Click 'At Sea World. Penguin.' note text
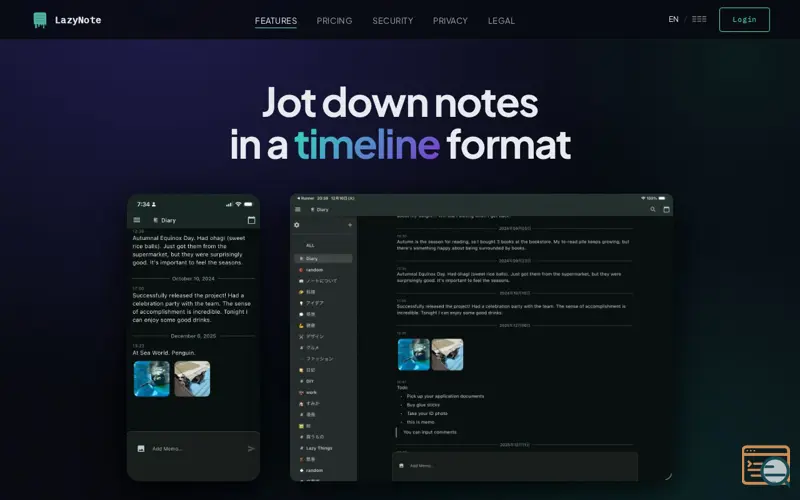This screenshot has height=500, width=800. tap(164, 353)
